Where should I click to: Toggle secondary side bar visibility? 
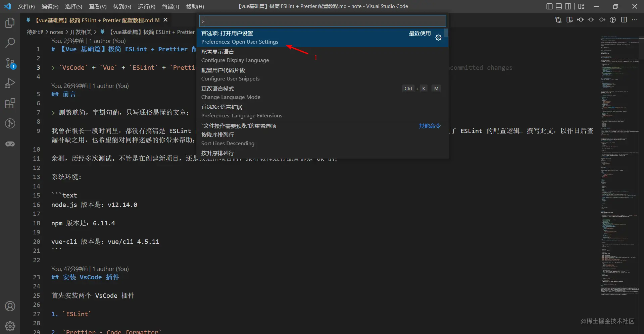(x=568, y=6)
